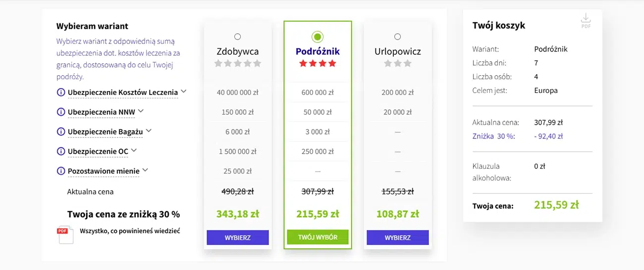This screenshot has height=270, width=644.
Task: Select the Zdobywca variant radio button
Action: pos(238,37)
